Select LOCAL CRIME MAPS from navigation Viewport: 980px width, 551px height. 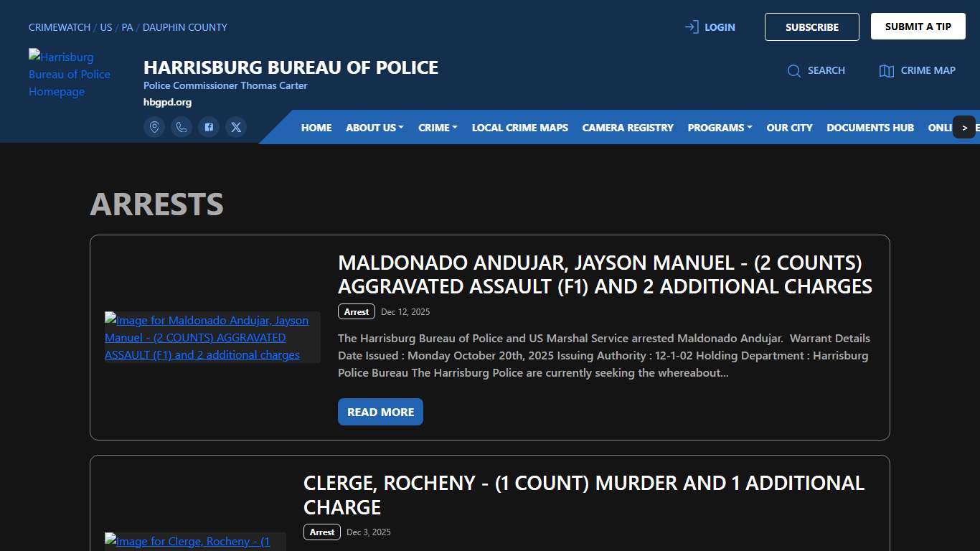pos(519,127)
